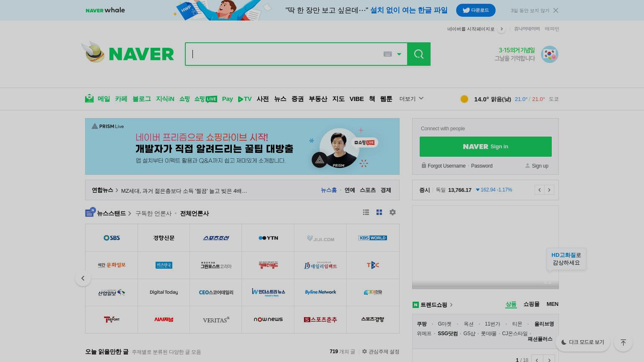Go to previous newsstand page arrow
The image size is (644, 362).
coord(83,278)
